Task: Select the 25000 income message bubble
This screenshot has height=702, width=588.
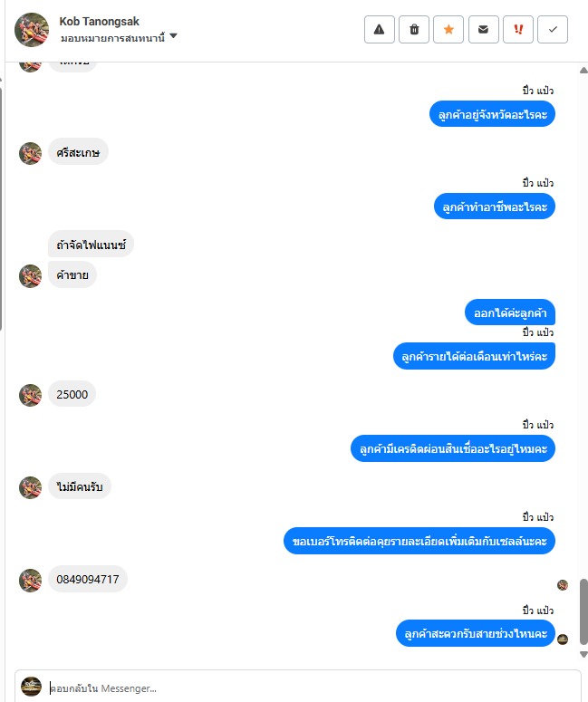Action: pos(72,394)
